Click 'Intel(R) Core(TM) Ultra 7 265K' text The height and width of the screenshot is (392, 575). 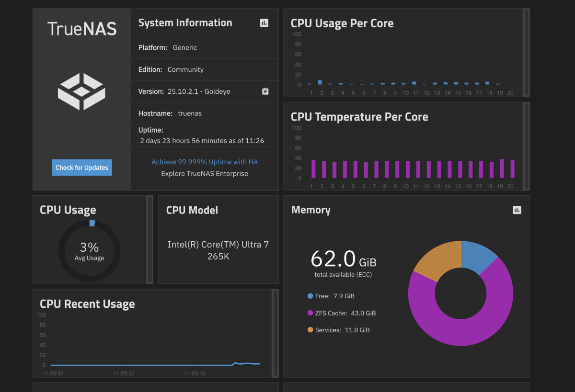(218, 250)
